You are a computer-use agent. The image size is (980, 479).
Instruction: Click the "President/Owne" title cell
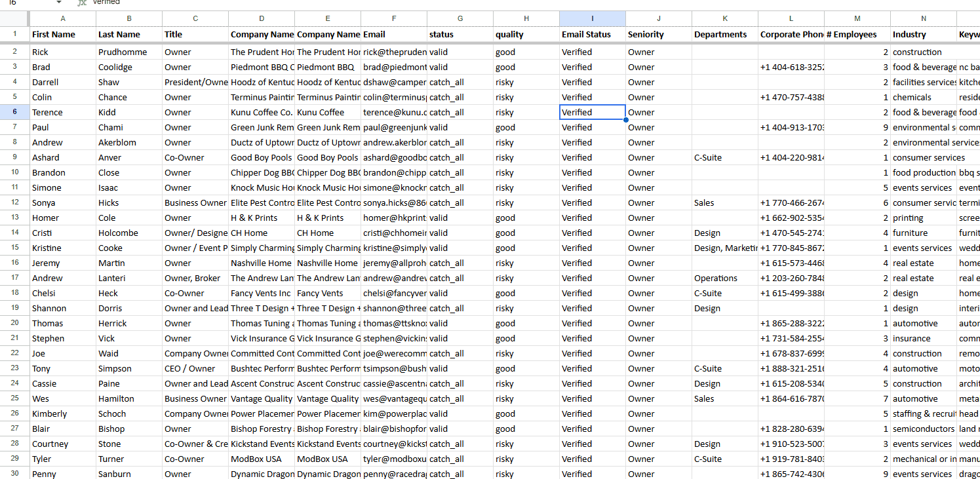pyautogui.click(x=195, y=82)
